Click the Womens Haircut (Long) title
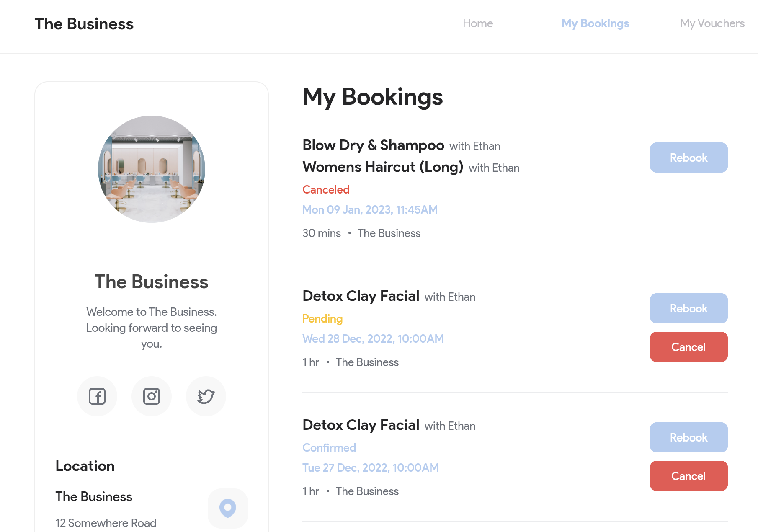The width and height of the screenshot is (758, 532). click(383, 167)
